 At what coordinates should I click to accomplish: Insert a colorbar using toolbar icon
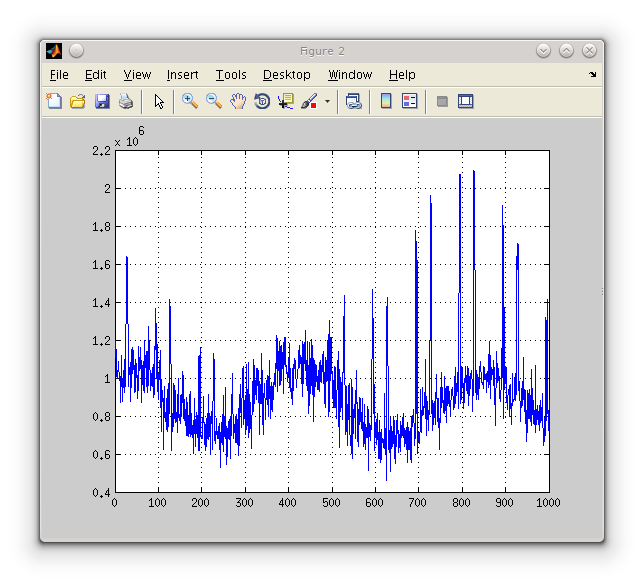coord(386,101)
